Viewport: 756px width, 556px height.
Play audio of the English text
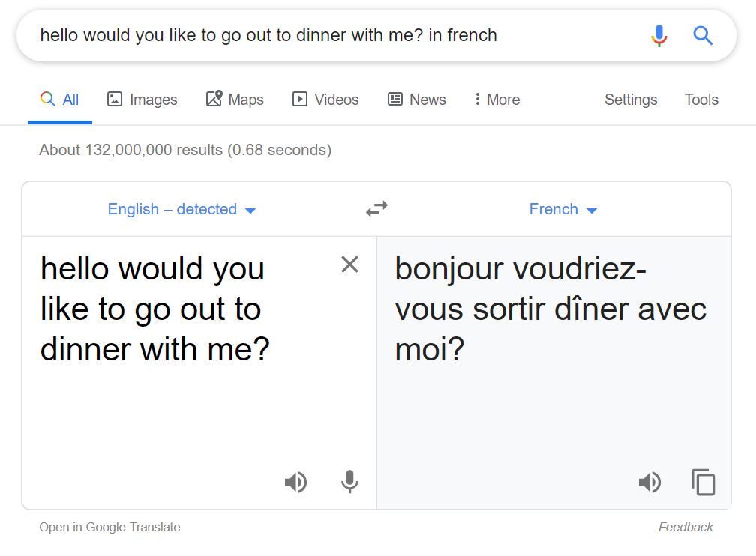click(296, 483)
